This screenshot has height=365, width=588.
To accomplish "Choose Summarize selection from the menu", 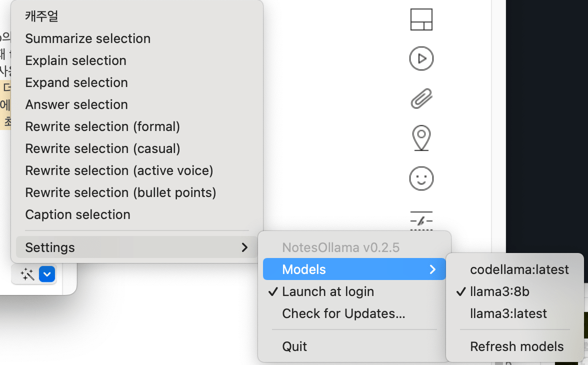I will pos(88,38).
